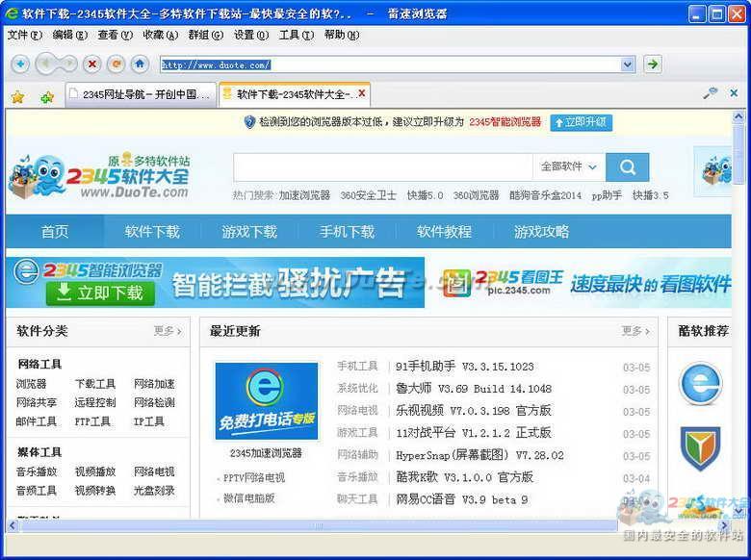The image size is (751, 560).
Task: Click the 立即升级 upgrade button
Action: tap(581, 122)
